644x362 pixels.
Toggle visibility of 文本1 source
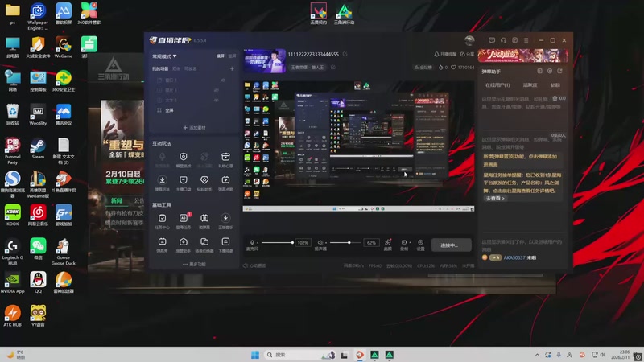217,100
